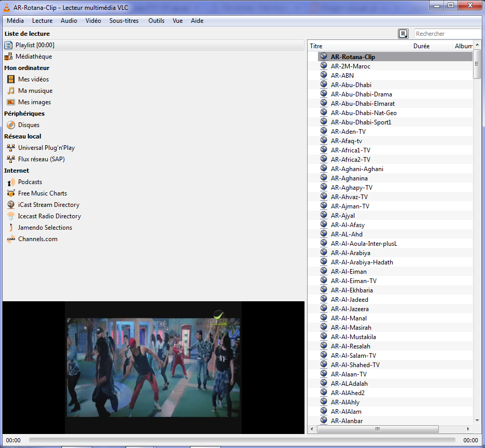Screen dimensions: 485x448
Task: Open the Lecture menu
Action: click(43, 21)
